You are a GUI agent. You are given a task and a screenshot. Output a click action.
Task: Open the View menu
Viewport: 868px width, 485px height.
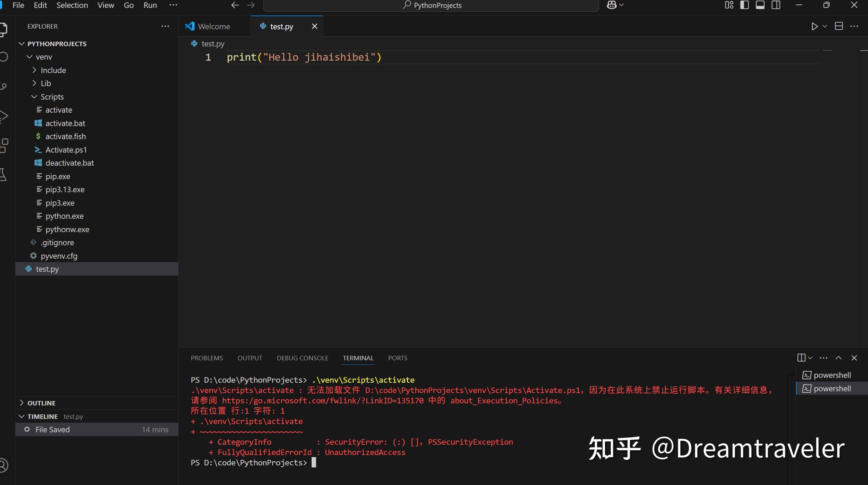coord(106,5)
